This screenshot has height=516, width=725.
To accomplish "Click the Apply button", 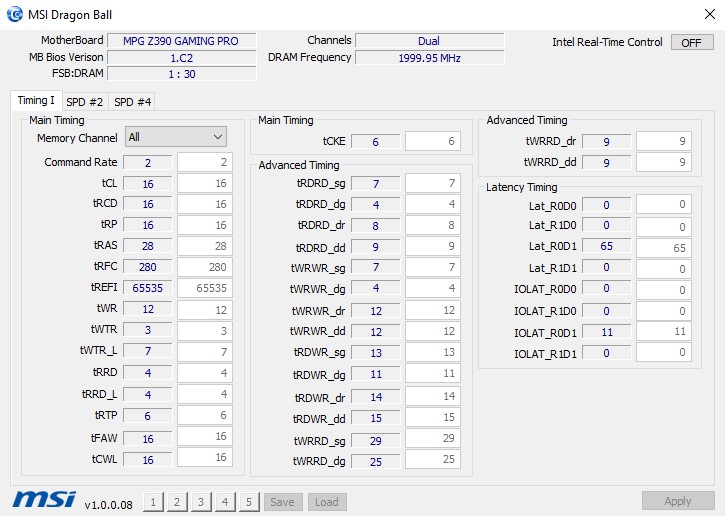I will point(678,501).
